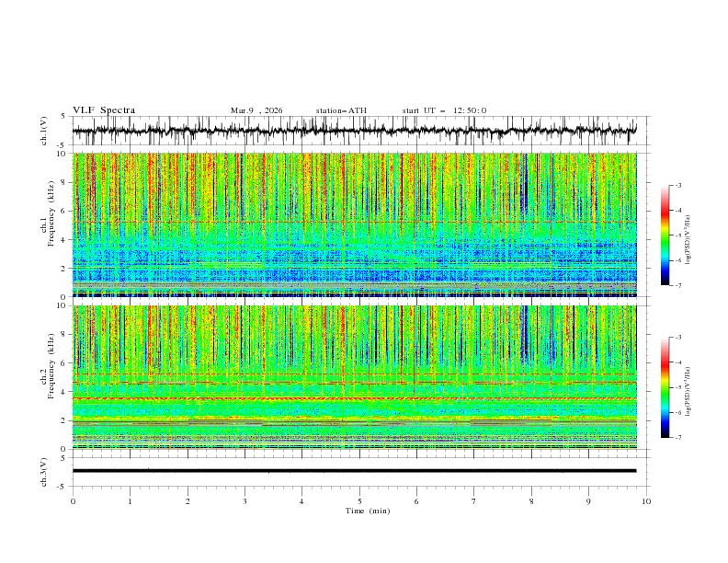Image resolution: width=728 pixels, height=563 pixels.
Task: Click the "-3" tick on the upper color bar
Action: point(678,185)
